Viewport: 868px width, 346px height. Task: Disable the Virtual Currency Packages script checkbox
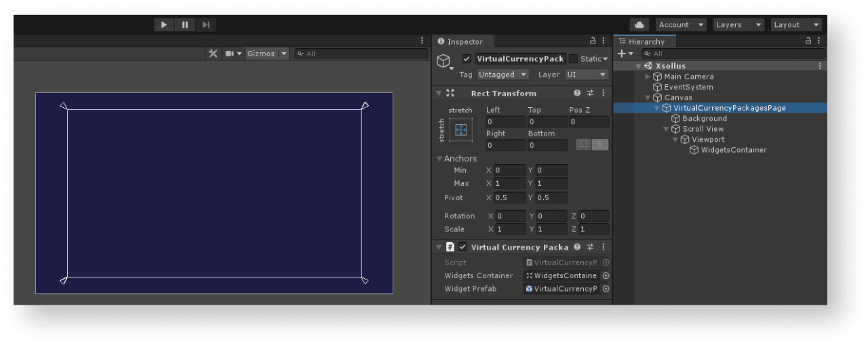(462, 248)
